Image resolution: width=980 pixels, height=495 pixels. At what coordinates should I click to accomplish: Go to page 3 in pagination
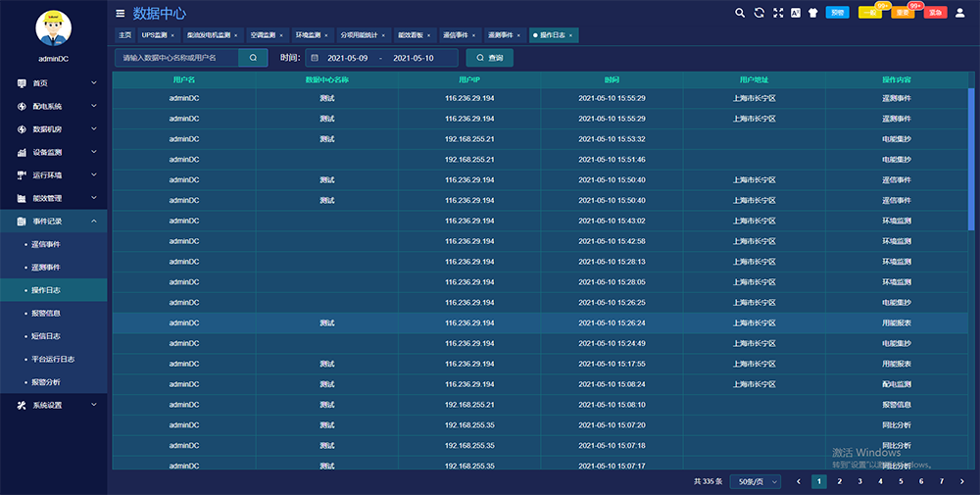tap(860, 481)
